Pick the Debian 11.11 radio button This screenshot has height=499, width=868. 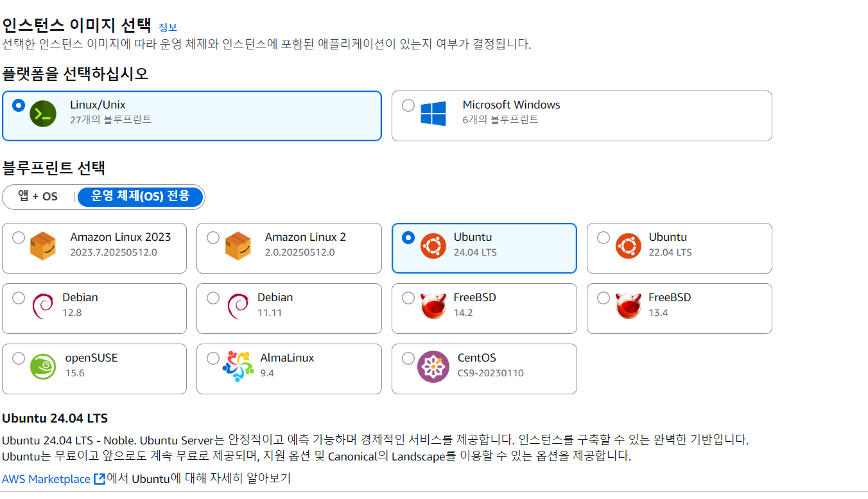click(x=213, y=298)
